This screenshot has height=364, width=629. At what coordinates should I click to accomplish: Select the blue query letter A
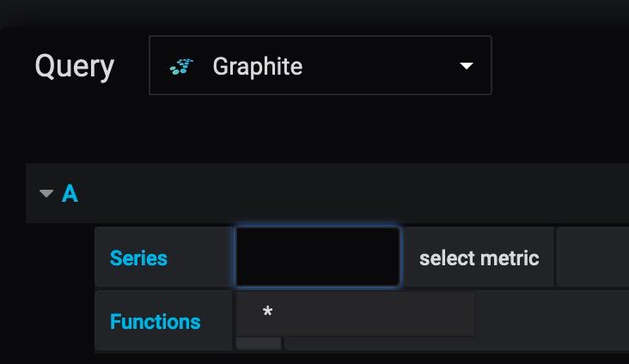pyautogui.click(x=70, y=193)
